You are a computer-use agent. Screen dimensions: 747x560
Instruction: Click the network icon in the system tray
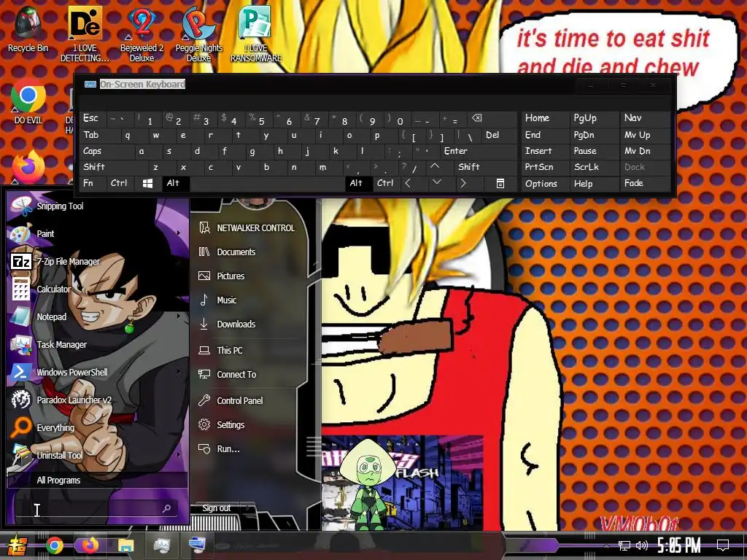pos(624,545)
